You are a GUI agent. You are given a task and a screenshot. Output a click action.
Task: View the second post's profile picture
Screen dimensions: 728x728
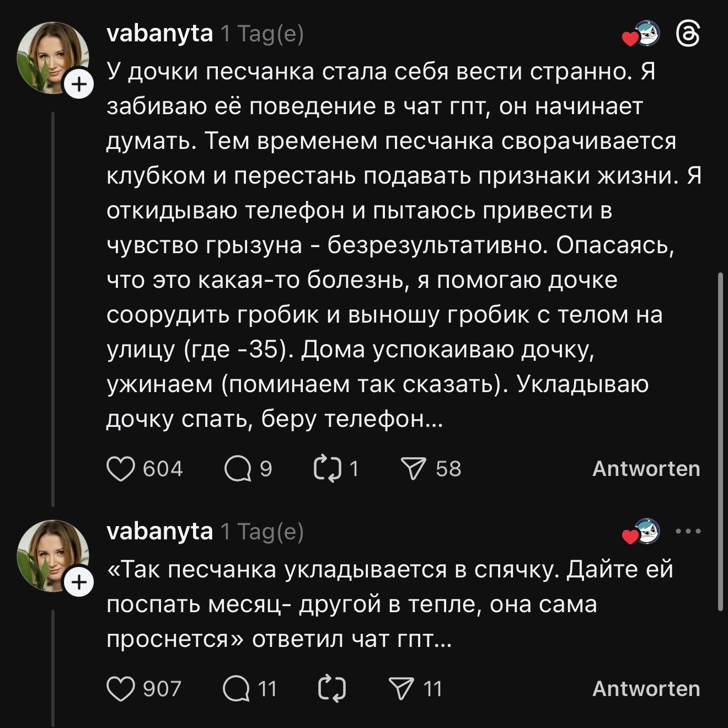coord(51,554)
